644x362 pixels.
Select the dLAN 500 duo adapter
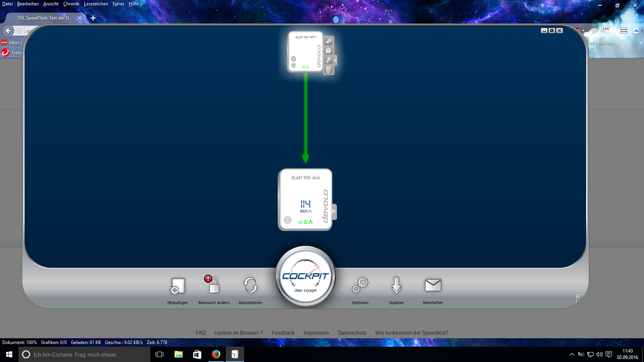pos(305,200)
